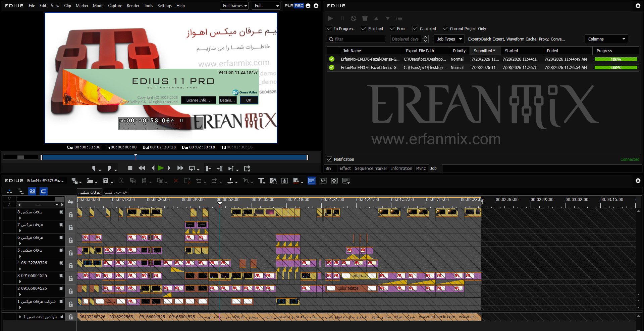Click the Save project icon
The image size is (644, 331).
click(106, 181)
